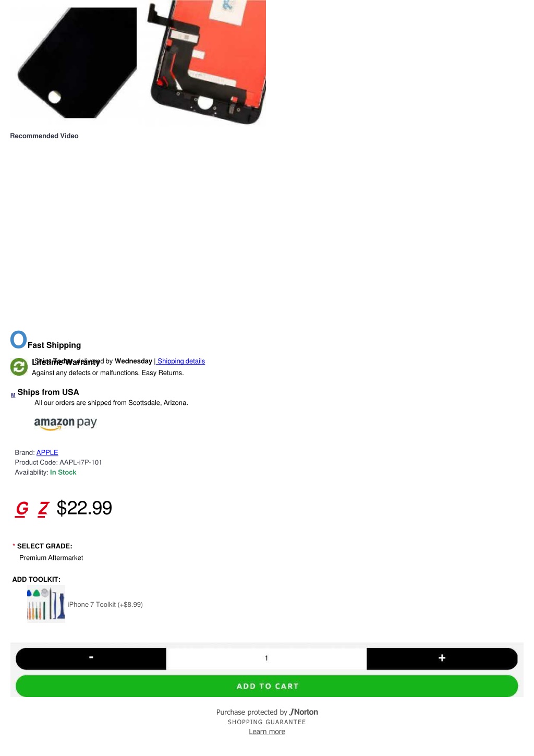Screen dimensions: 534x756
Task: Increase quantity with the plus button
Action: pyautogui.click(x=442, y=658)
